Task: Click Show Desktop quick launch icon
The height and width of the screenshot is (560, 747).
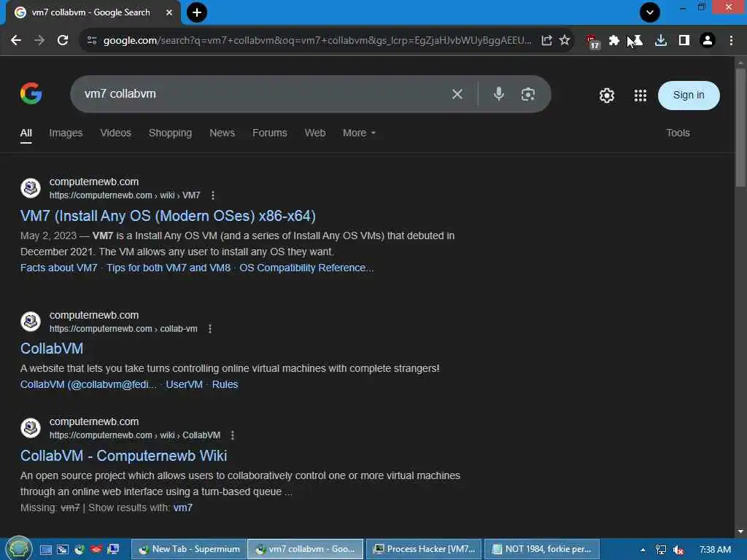Action: click(x=46, y=550)
